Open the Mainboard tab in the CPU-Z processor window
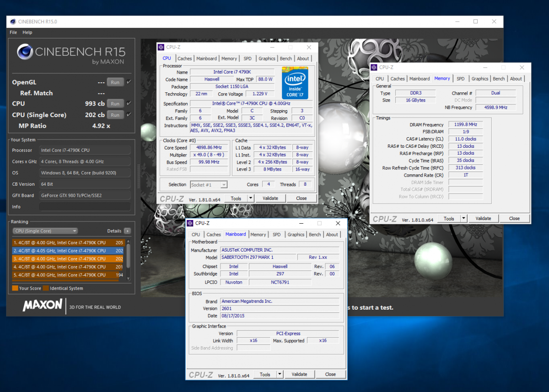Viewport: 549px width, 392px height. tap(207, 59)
